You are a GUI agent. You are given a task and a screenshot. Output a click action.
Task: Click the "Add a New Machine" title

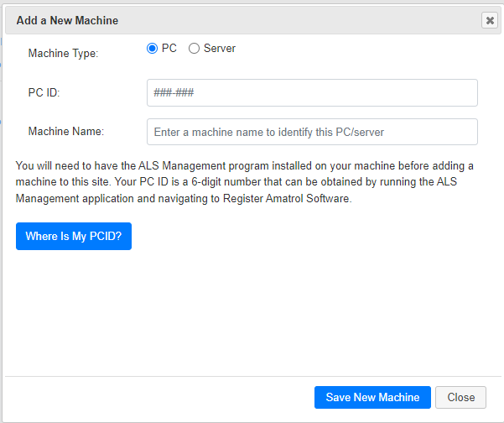click(67, 21)
